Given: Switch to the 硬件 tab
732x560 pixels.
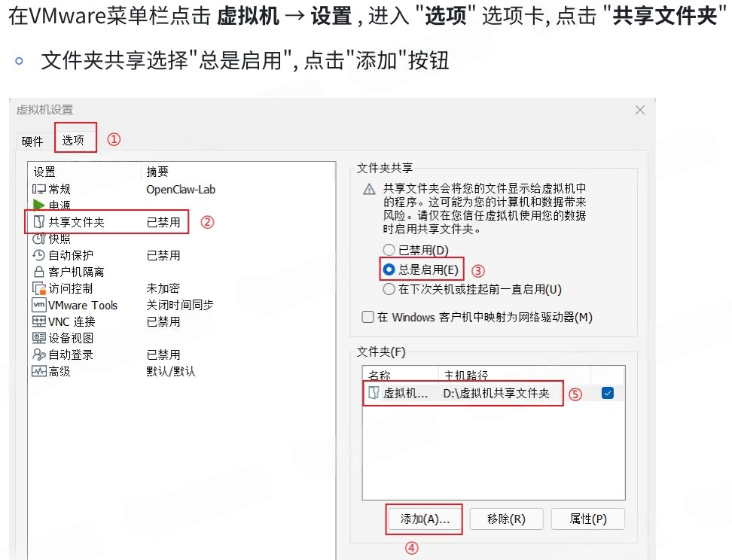Looking at the screenshot, I should pyautogui.click(x=32, y=141).
